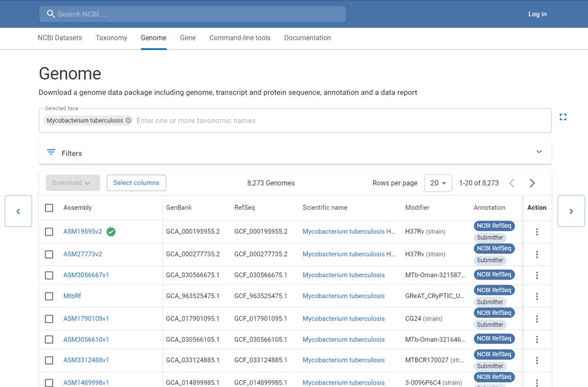Toggle the select-all checkbox in Assembly header

[49, 208]
